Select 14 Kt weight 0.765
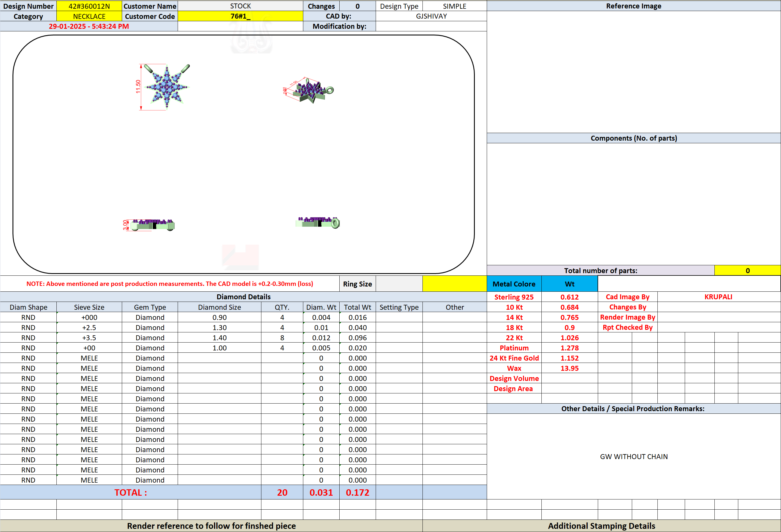 [x=569, y=317]
